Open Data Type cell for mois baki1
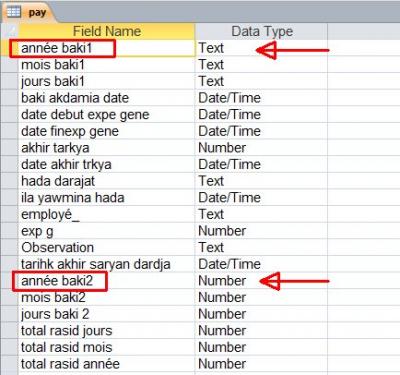Image resolution: width=400 pixels, height=375 pixels. pyautogui.click(x=261, y=65)
